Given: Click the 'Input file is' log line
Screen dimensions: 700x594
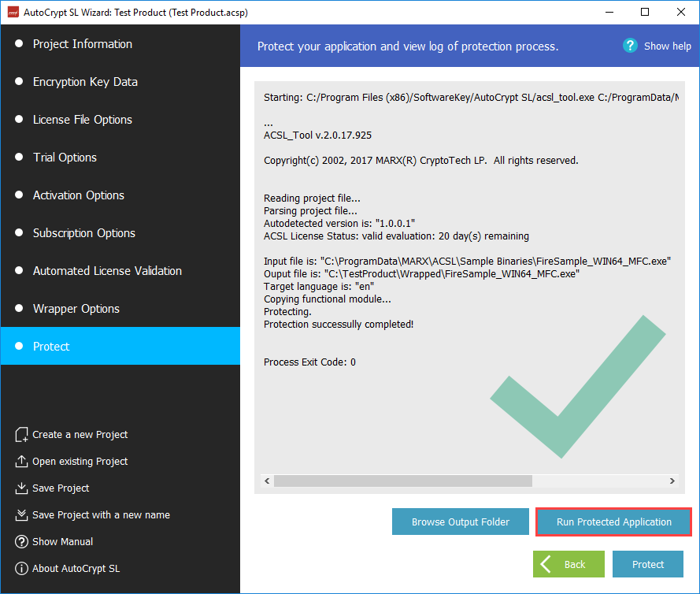Looking at the screenshot, I should click(467, 262).
